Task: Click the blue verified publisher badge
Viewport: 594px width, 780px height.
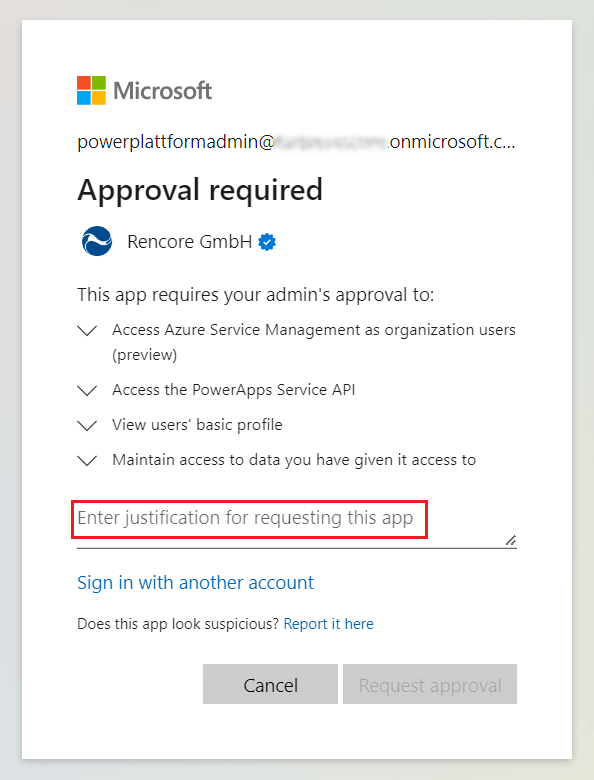Action: point(267,242)
